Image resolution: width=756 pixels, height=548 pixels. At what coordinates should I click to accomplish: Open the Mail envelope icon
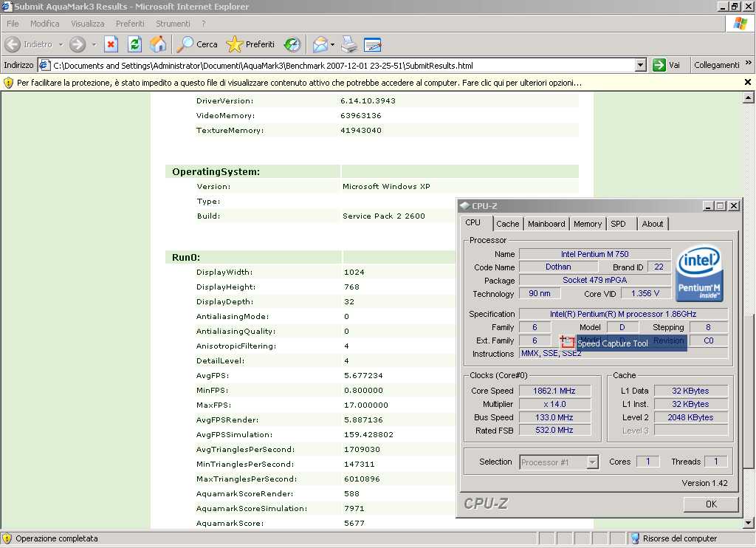tap(320, 44)
